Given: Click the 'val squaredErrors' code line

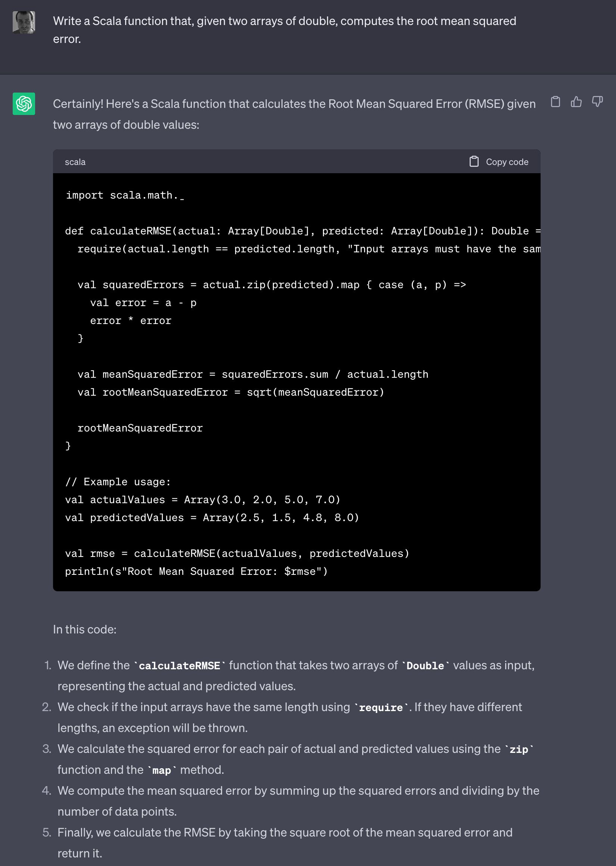Looking at the screenshot, I should (x=271, y=285).
